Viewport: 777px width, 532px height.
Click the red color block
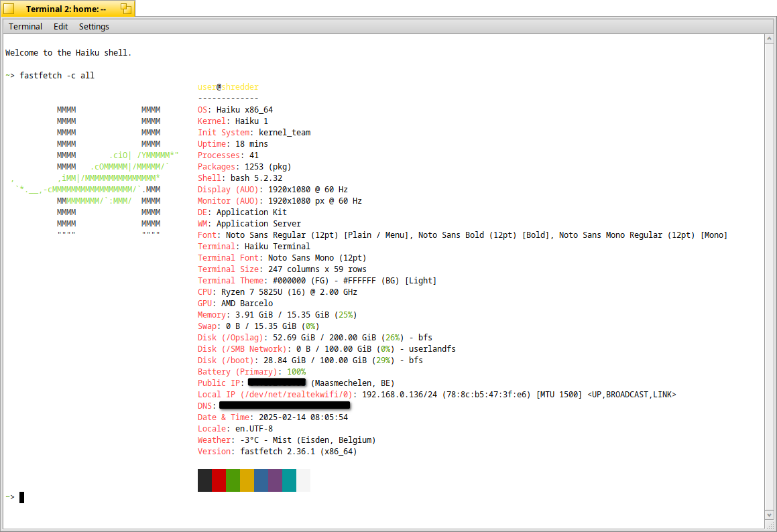click(x=219, y=480)
